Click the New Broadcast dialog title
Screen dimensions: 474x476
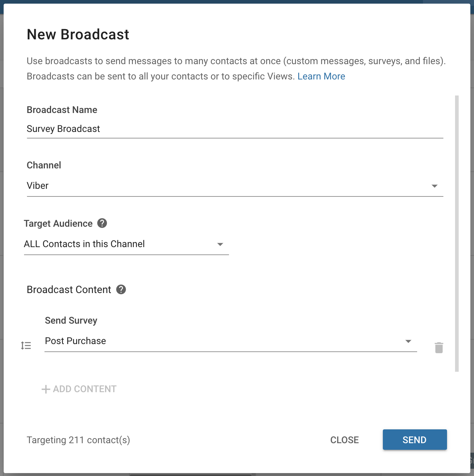78,35
